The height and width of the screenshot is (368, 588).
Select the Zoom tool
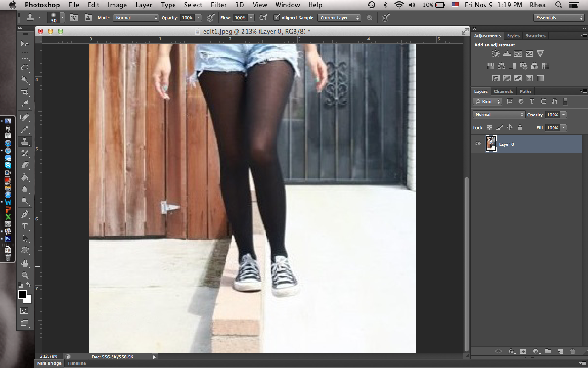25,276
